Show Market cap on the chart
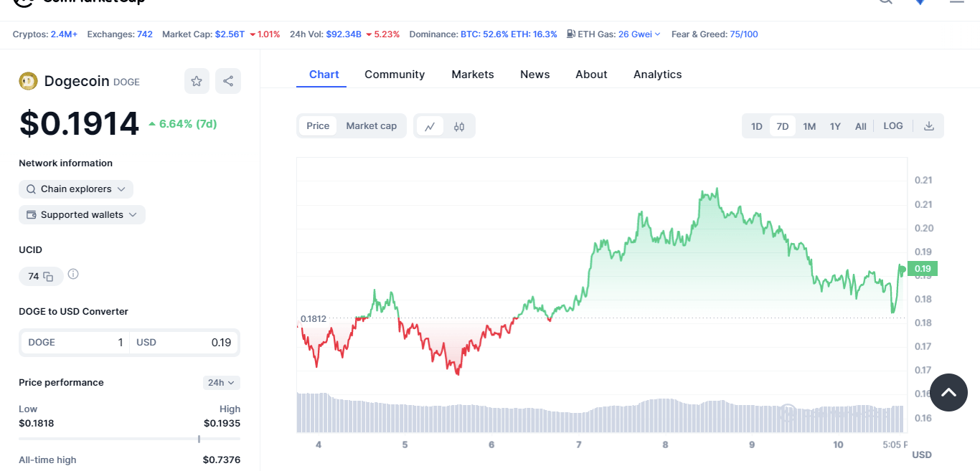Screen dimensions: 980x471 pyautogui.click(x=372, y=126)
